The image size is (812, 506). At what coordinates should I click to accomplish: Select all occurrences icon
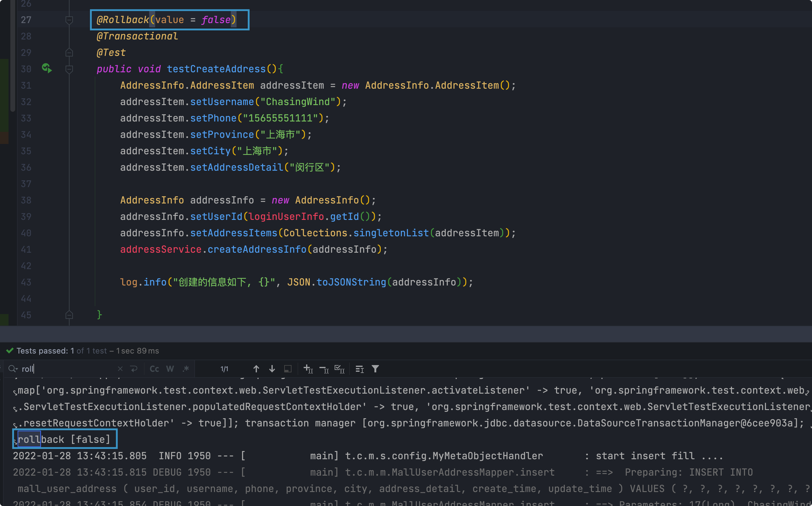coord(339,369)
